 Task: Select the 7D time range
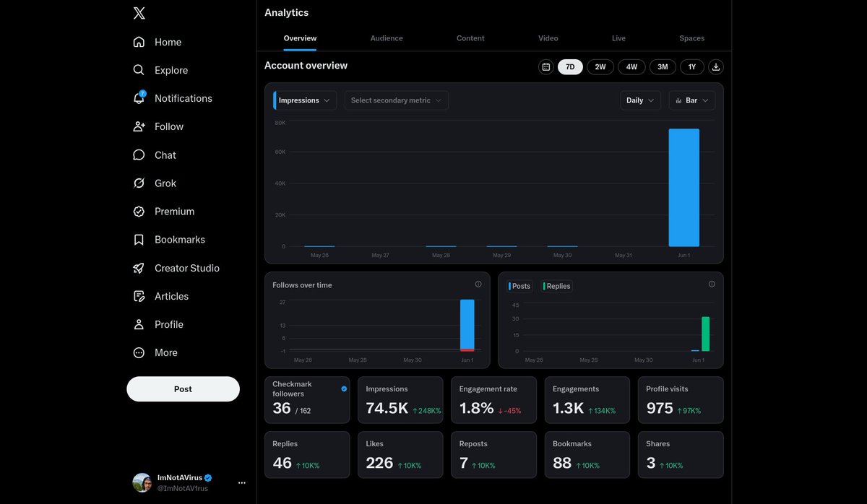(570, 67)
